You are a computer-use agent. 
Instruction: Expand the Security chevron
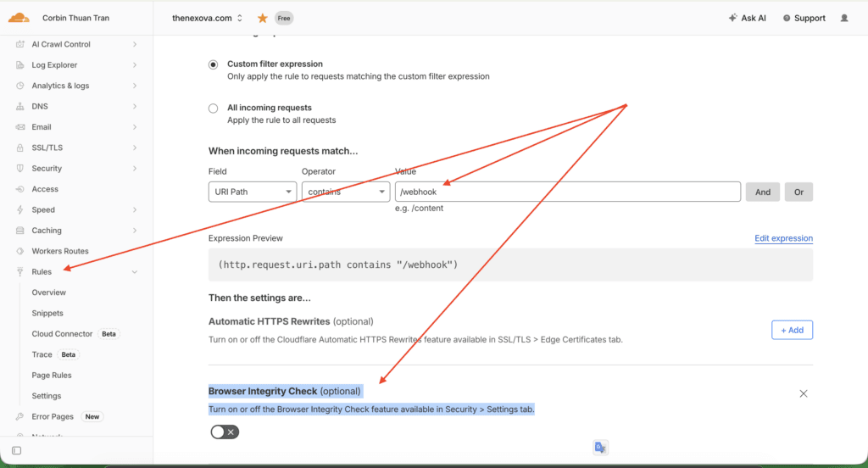pos(135,169)
